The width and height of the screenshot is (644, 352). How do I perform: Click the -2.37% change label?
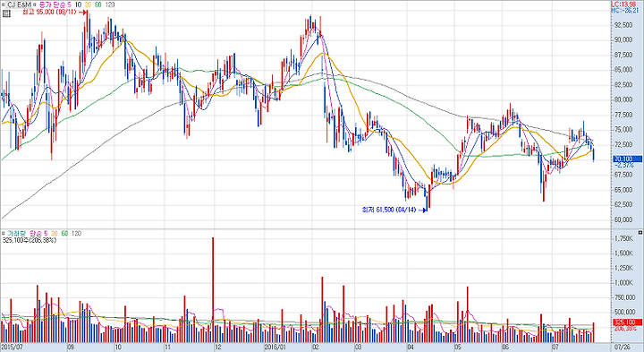tap(624, 165)
